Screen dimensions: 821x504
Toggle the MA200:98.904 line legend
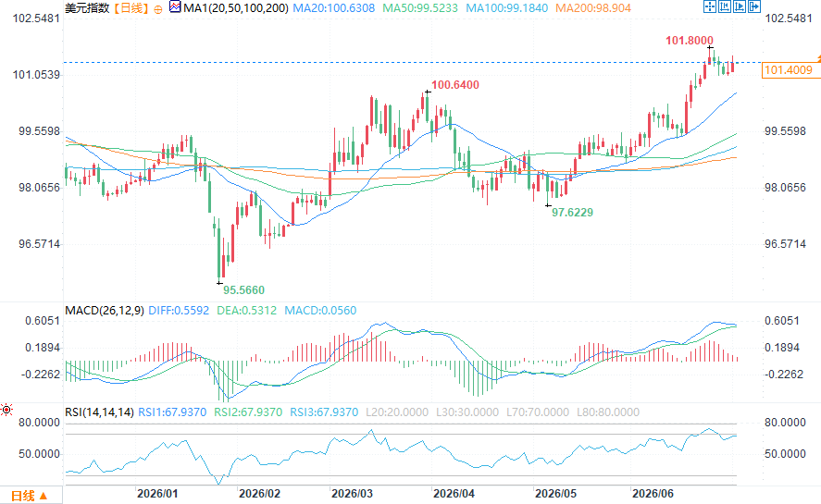[592, 7]
